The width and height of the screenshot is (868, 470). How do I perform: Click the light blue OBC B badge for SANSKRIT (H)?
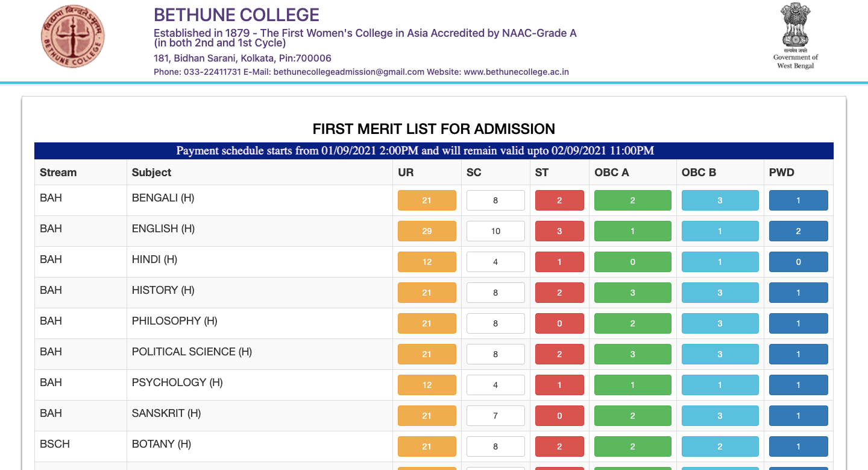720,415
